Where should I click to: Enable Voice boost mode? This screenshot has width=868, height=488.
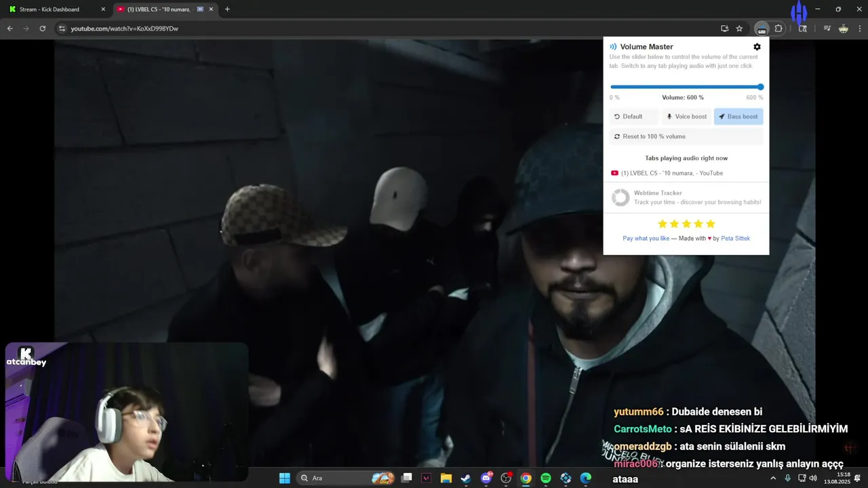pyautogui.click(x=686, y=117)
